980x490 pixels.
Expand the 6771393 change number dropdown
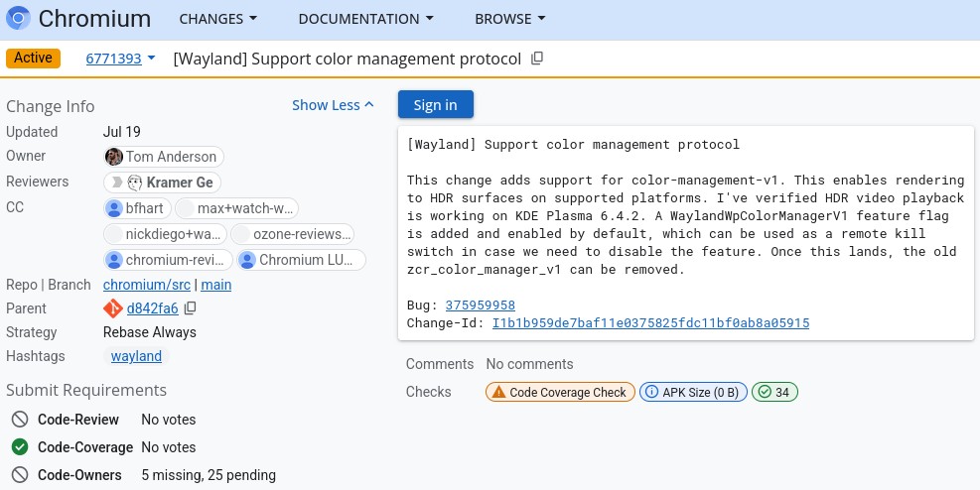click(120, 59)
